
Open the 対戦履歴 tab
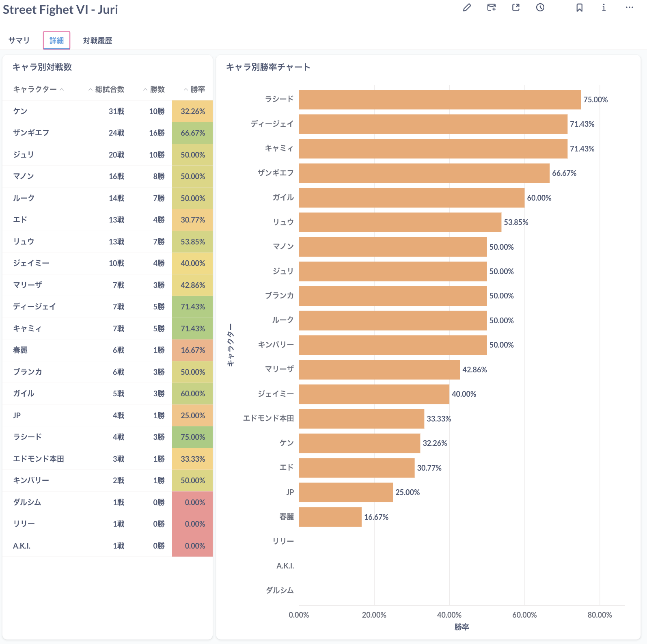click(x=97, y=41)
